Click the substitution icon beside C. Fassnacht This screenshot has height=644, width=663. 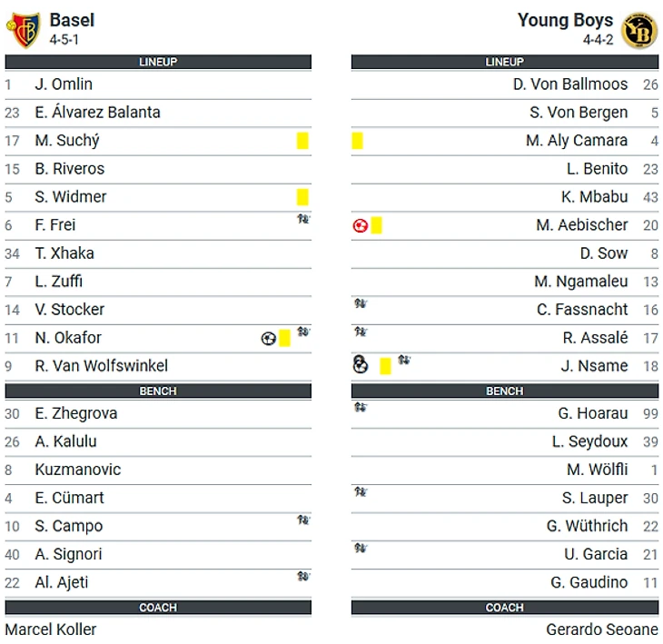(361, 303)
